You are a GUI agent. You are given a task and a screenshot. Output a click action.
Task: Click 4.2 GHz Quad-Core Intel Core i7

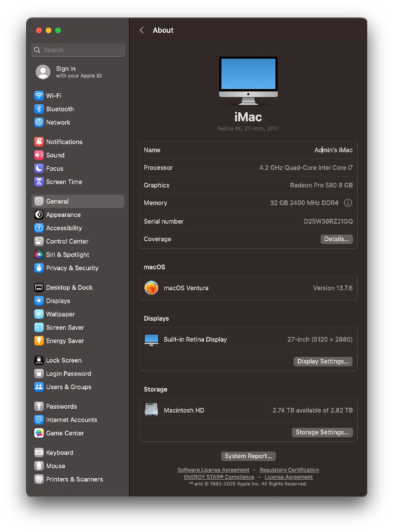[306, 167]
